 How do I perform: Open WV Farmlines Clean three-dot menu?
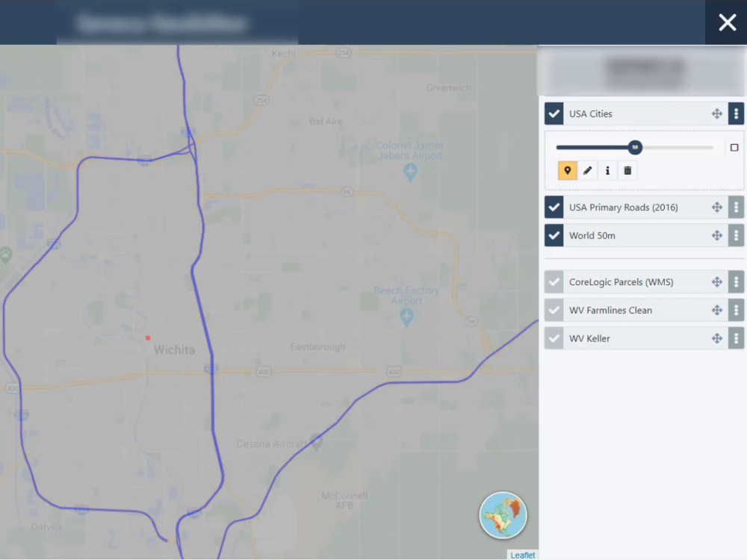pyautogui.click(x=736, y=310)
